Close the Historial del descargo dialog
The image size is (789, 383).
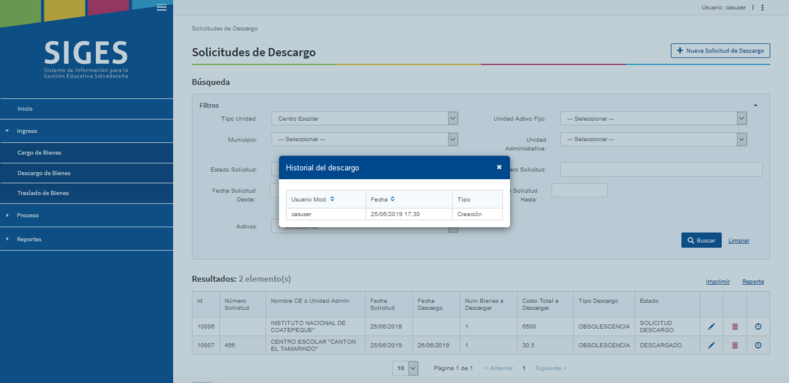(x=499, y=167)
